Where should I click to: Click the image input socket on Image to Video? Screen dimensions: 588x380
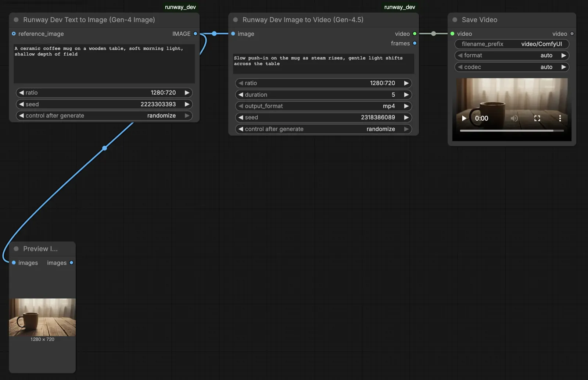[x=233, y=34]
